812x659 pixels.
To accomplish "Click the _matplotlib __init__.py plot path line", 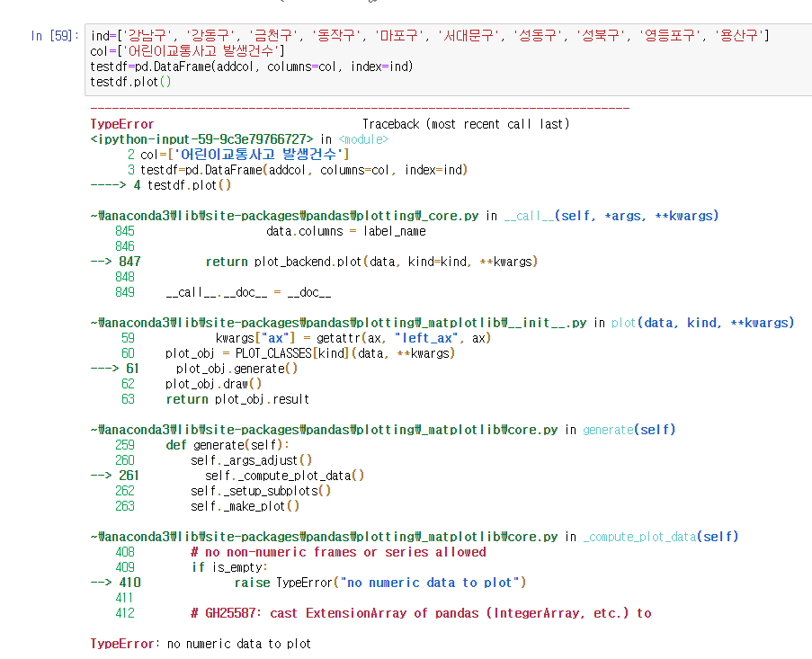I will tap(442, 323).
